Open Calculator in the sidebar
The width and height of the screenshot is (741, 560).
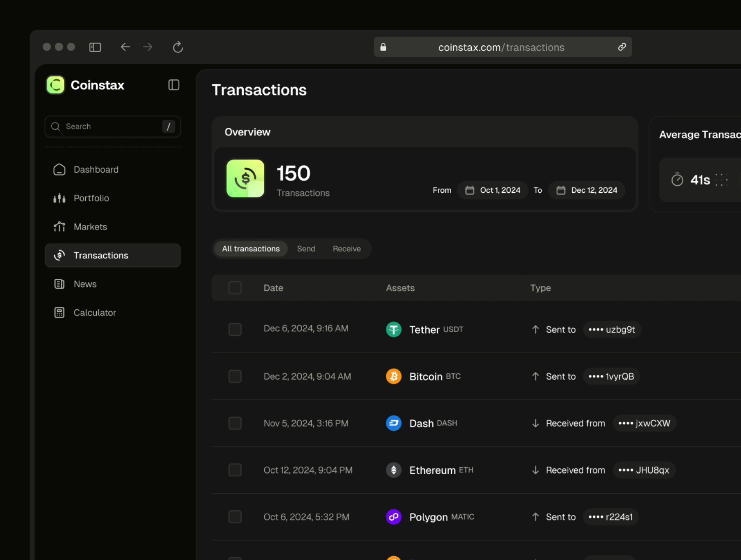tap(112, 313)
